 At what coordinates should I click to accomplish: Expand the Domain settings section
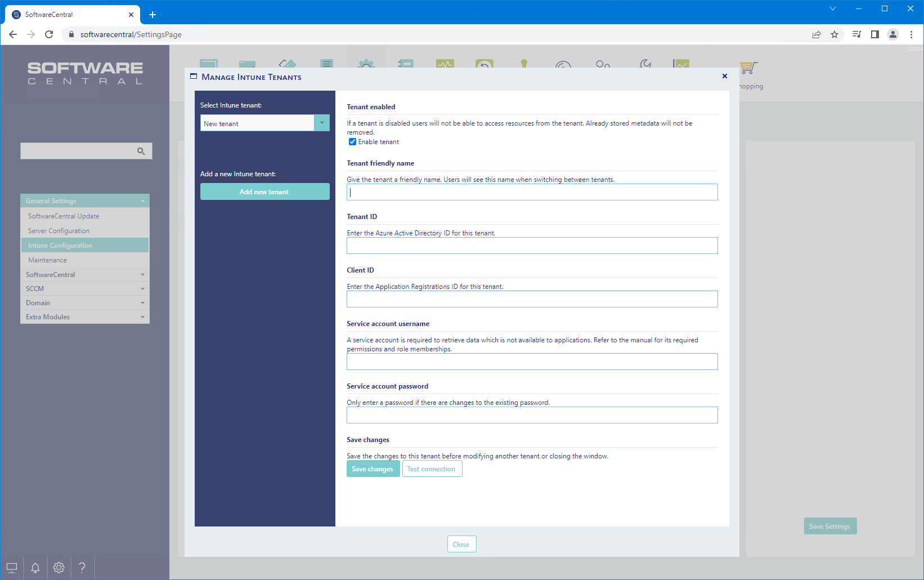(x=85, y=303)
